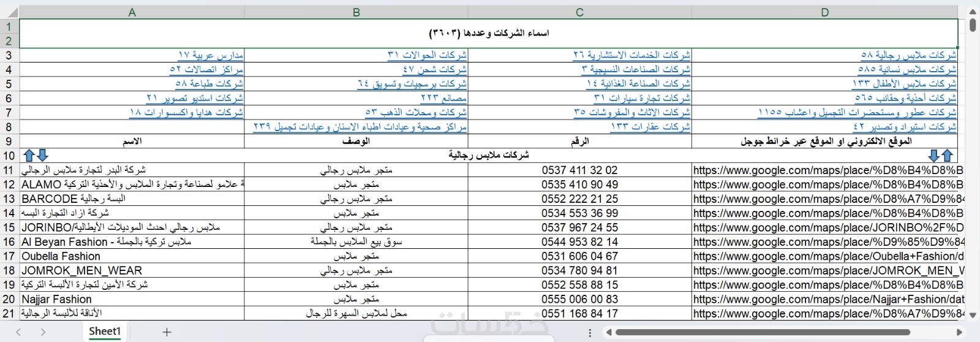
Task: Select phone number cell '0552 222 21 25'
Action: (579, 199)
